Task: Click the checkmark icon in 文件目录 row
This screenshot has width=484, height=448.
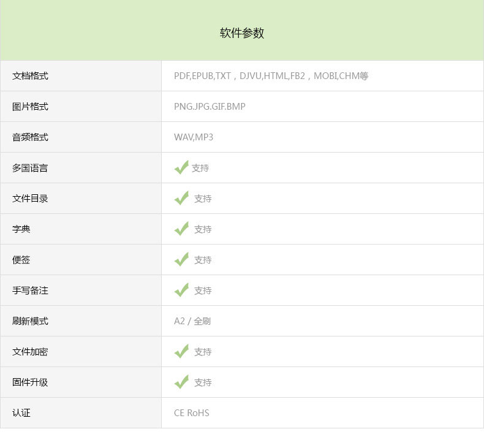Action: coord(181,198)
